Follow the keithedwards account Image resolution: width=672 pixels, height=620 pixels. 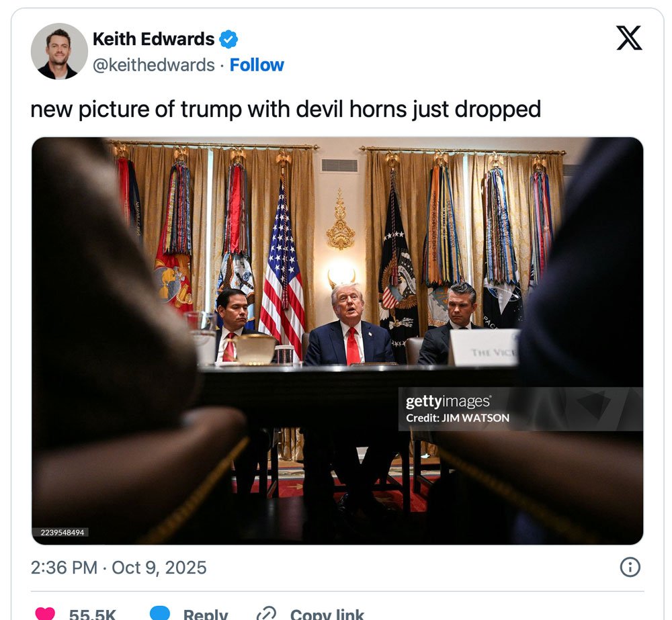pyautogui.click(x=257, y=65)
